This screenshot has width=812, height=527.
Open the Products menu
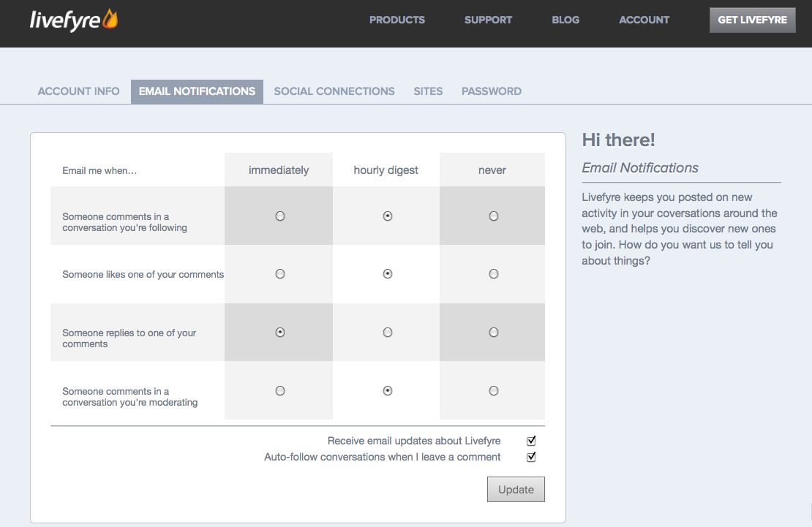tap(396, 20)
